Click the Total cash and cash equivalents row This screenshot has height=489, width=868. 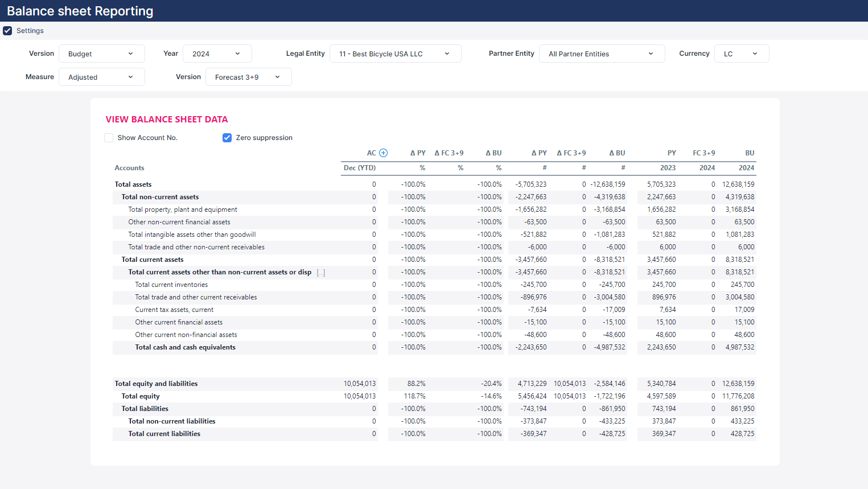coord(185,347)
